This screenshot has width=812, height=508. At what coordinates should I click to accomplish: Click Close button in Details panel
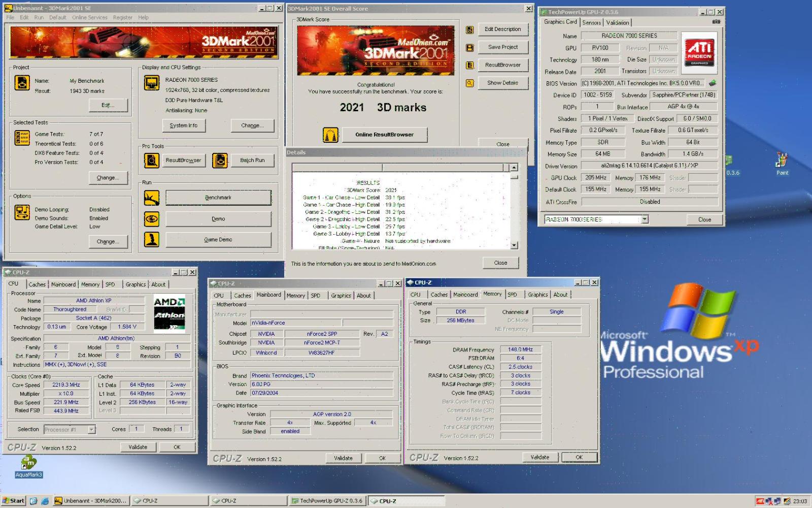tap(500, 263)
